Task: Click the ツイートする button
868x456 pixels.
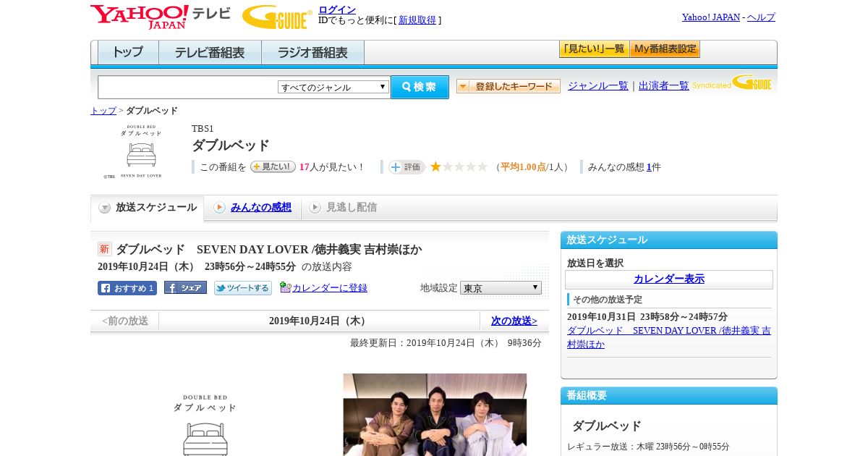Action: pyautogui.click(x=243, y=288)
